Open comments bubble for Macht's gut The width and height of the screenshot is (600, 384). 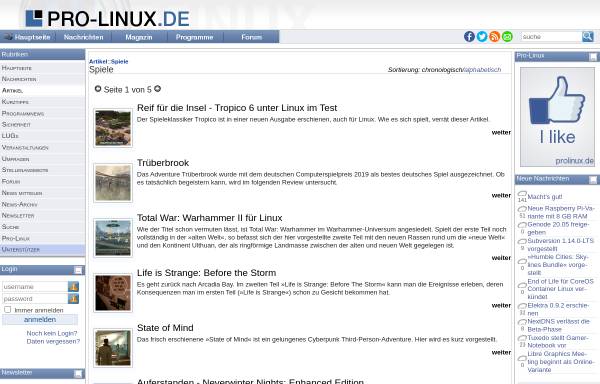(x=522, y=194)
